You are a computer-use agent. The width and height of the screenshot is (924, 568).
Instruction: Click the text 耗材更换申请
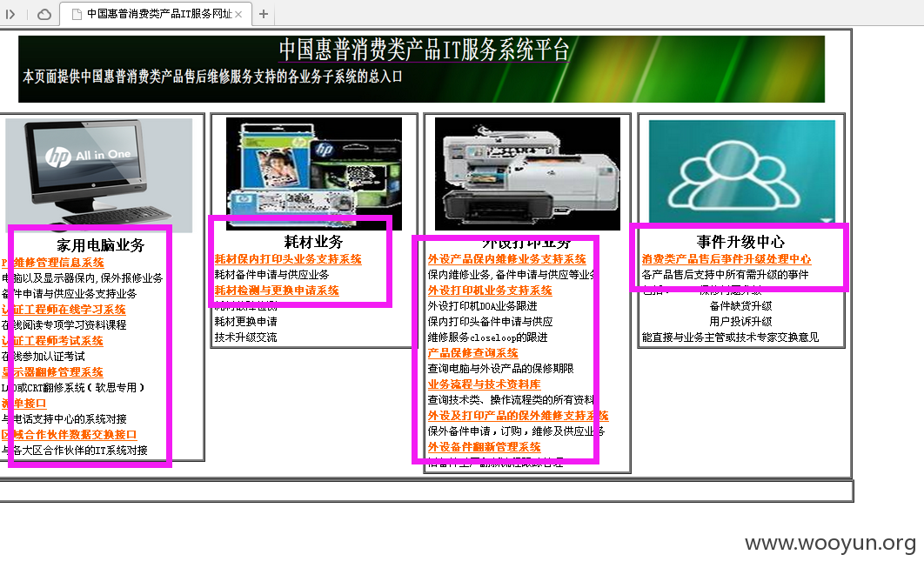pyautogui.click(x=245, y=322)
